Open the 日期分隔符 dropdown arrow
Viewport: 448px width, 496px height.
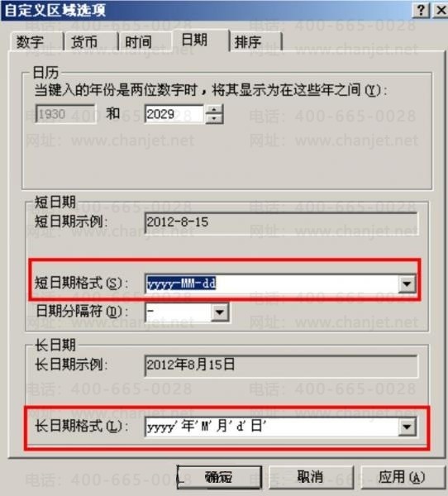tap(220, 312)
